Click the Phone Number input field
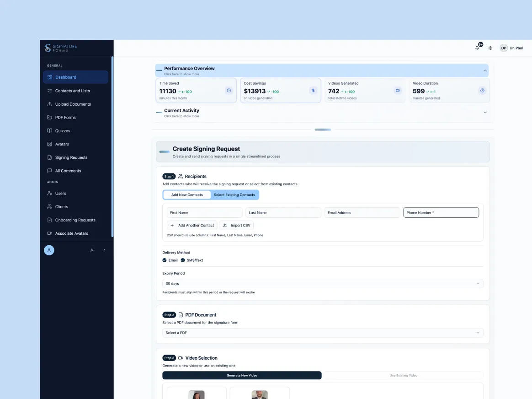This screenshot has height=399, width=532. click(x=441, y=212)
